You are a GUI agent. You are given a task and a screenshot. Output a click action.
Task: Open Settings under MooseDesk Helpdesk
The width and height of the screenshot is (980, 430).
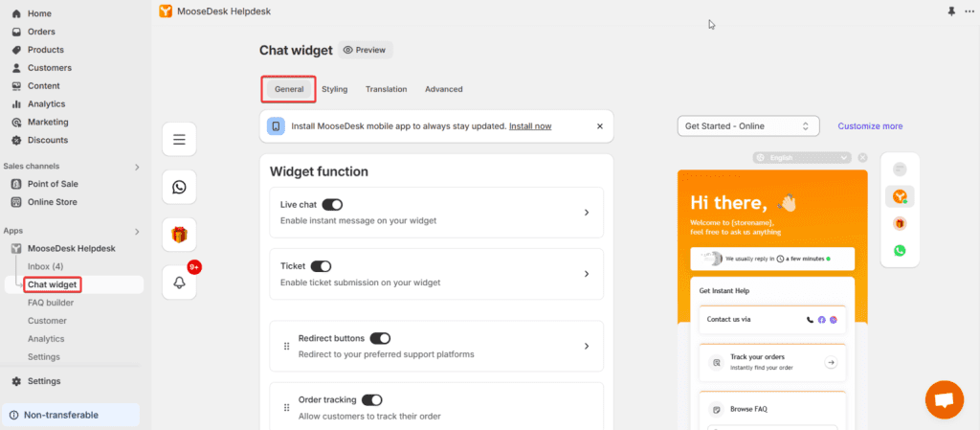pos(44,357)
